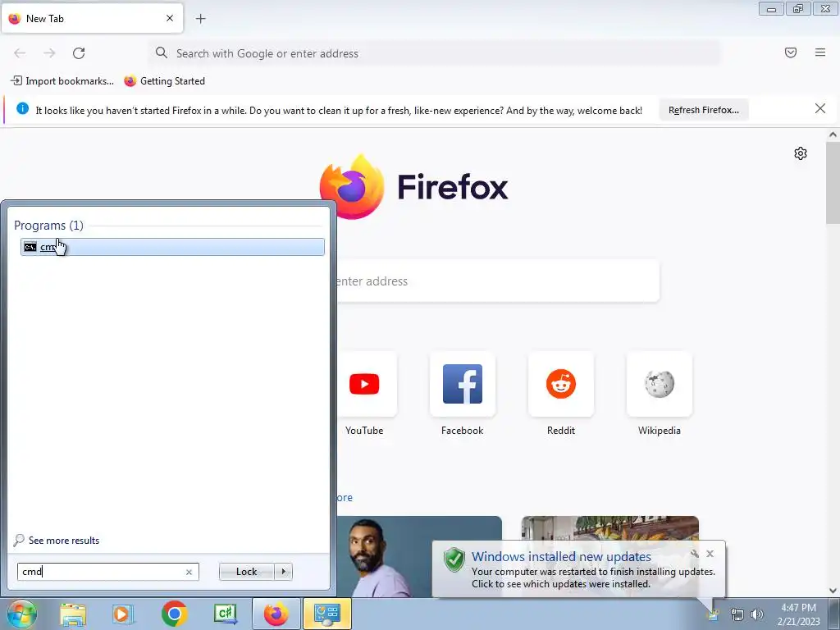Close the New Tab tab

pos(170,18)
